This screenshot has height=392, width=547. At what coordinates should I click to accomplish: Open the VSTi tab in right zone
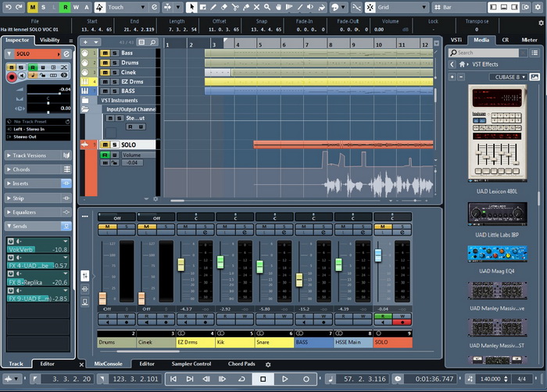tap(456, 40)
